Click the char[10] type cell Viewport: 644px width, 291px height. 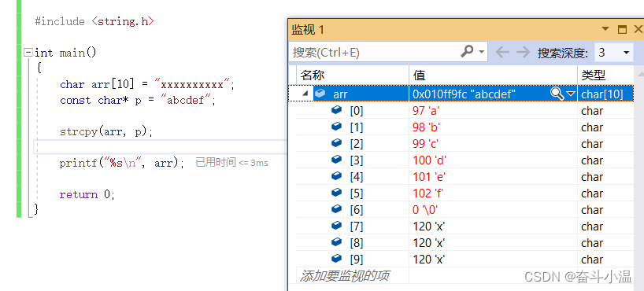602,94
